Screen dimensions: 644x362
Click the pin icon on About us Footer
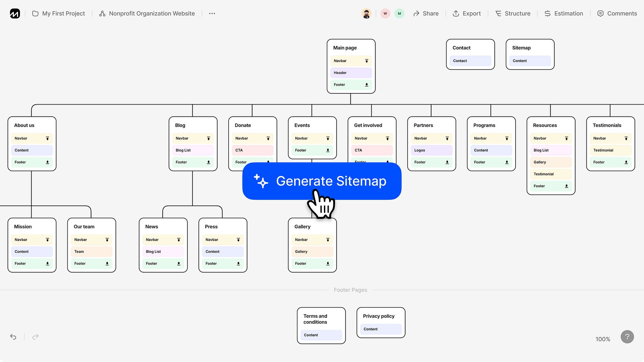(47, 162)
